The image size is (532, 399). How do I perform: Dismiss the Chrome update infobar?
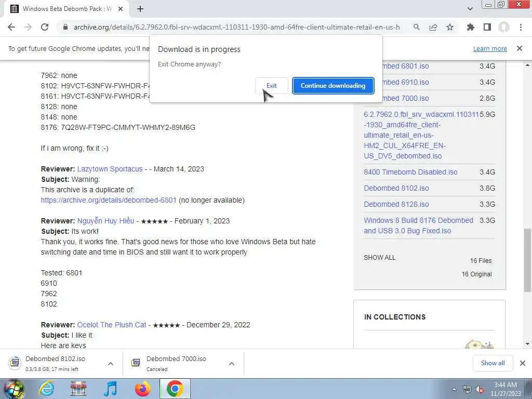[x=520, y=48]
